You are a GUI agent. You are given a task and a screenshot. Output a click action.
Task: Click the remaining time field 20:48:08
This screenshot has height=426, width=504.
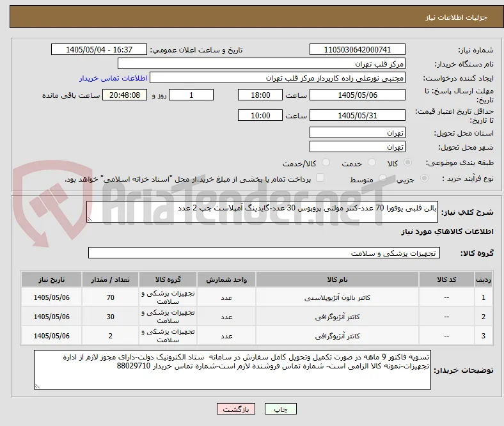(125, 95)
